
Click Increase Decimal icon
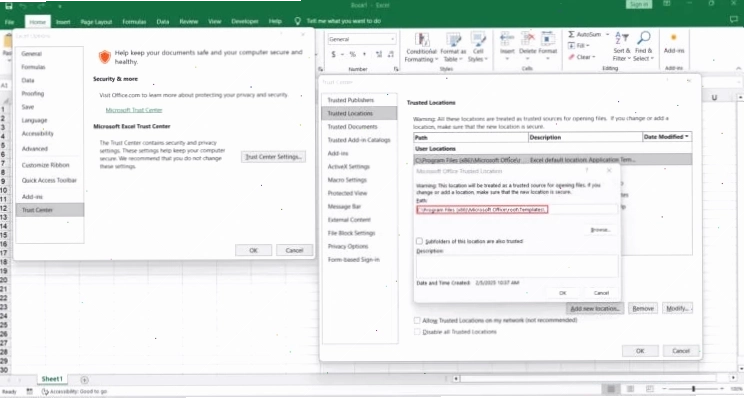pos(379,54)
